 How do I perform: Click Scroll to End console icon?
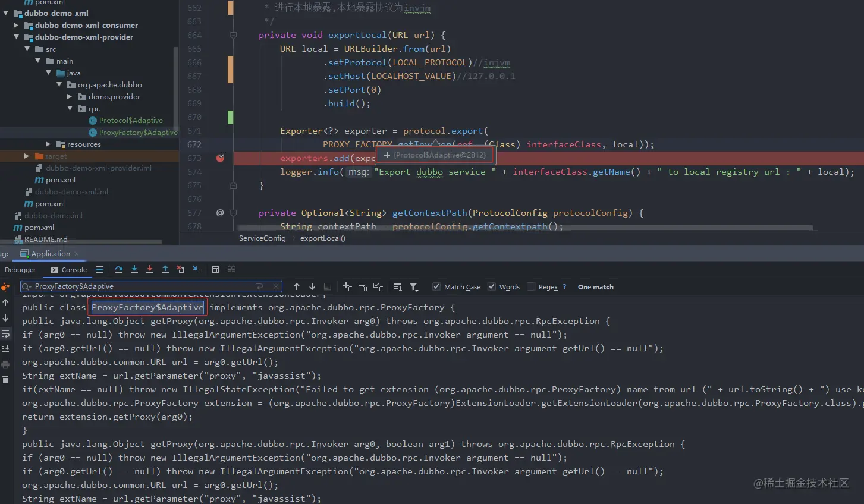point(5,349)
